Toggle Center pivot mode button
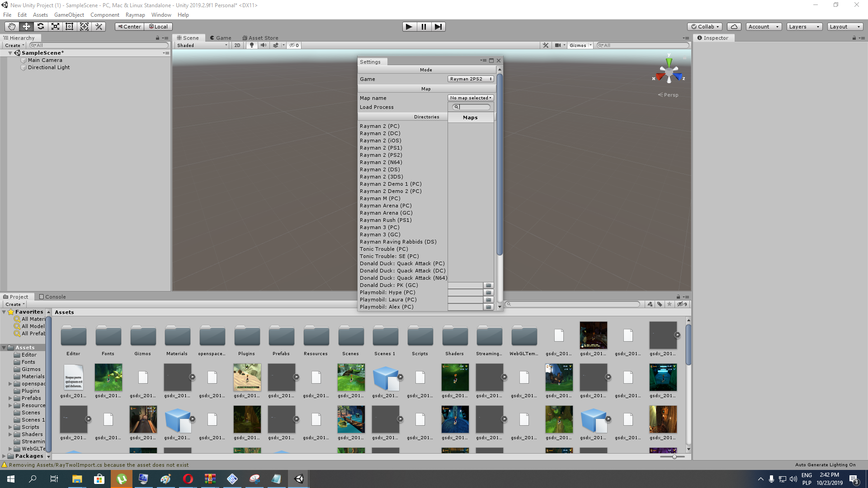Screen dimensions: 868x488 click(129, 27)
